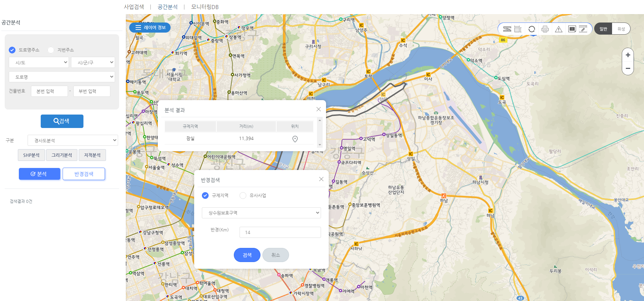Open the 사업검색 menu tab
644x301 pixels.
[134, 7]
